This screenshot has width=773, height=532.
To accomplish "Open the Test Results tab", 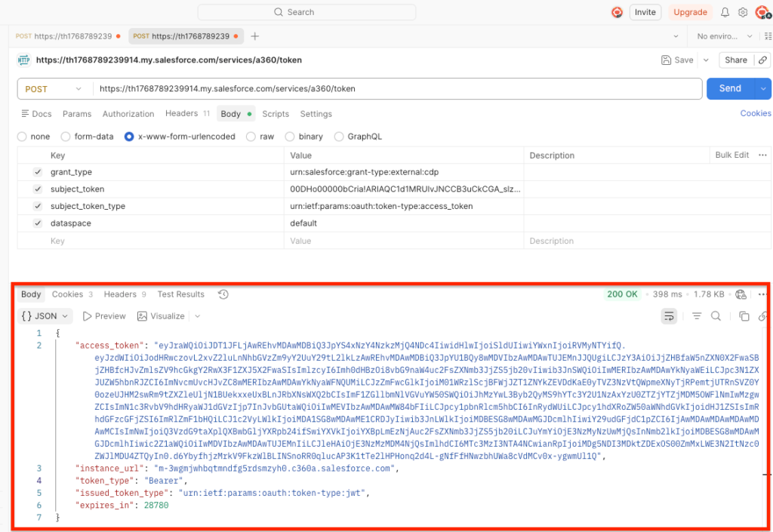I will pos(180,294).
